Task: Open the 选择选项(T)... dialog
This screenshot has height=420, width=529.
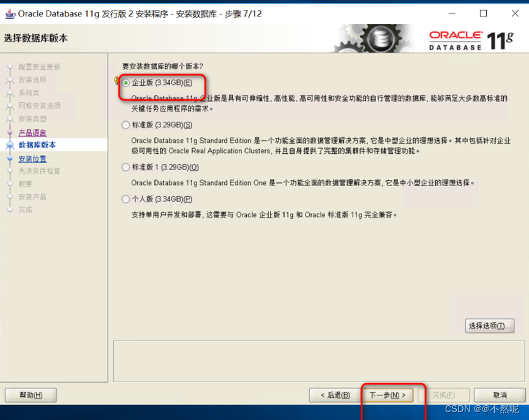Action: click(490, 326)
